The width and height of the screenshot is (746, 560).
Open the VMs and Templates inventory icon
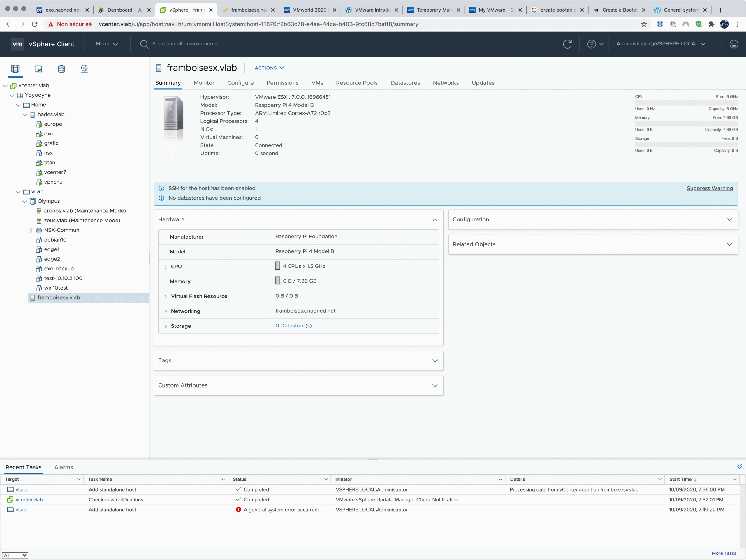coord(38,69)
